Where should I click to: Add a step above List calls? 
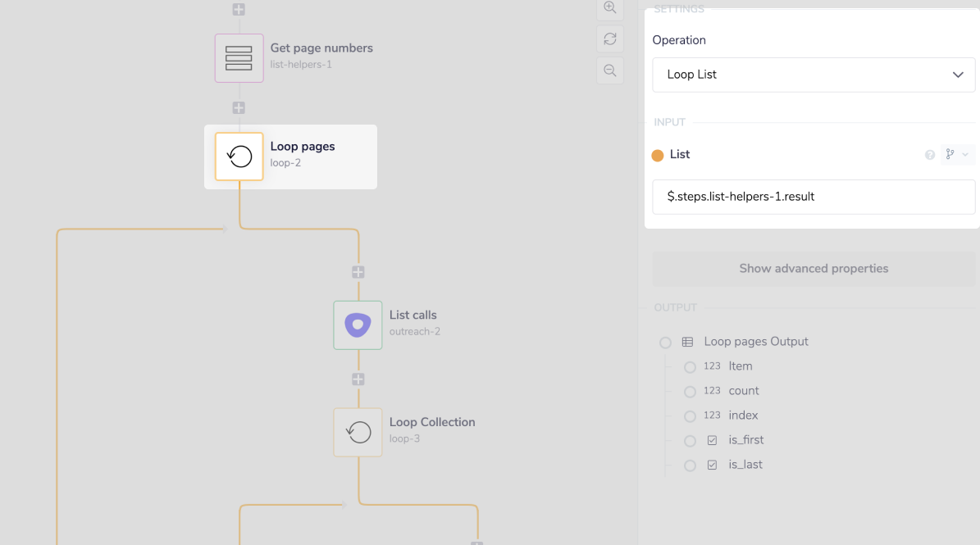[x=358, y=272]
